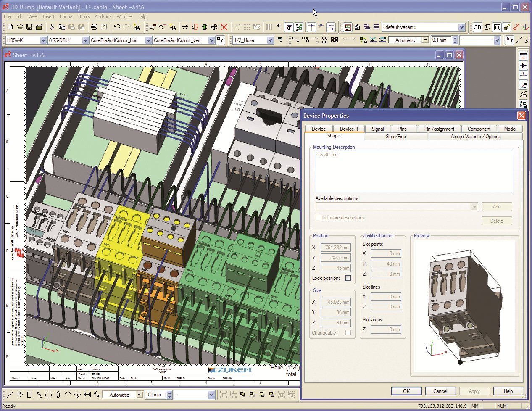Switch to the Pin Assignment tab

[x=439, y=129]
